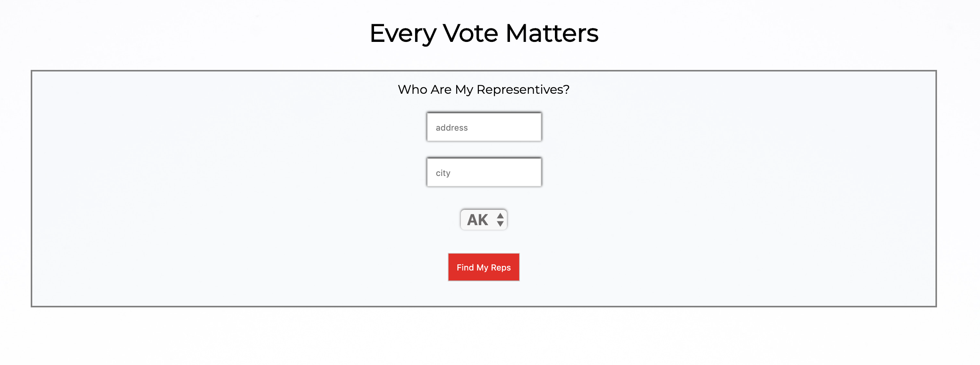
Task: Submit the form with Find My Reps
Action: tap(483, 267)
